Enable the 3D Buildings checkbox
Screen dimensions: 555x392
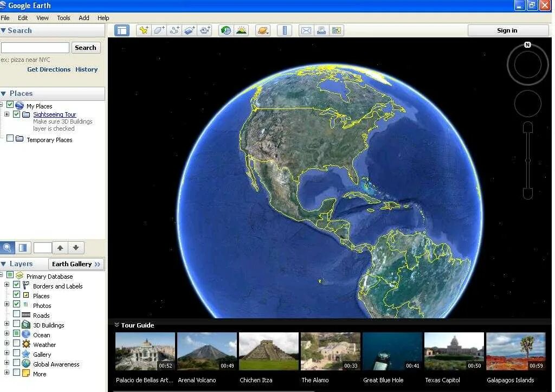click(x=16, y=323)
